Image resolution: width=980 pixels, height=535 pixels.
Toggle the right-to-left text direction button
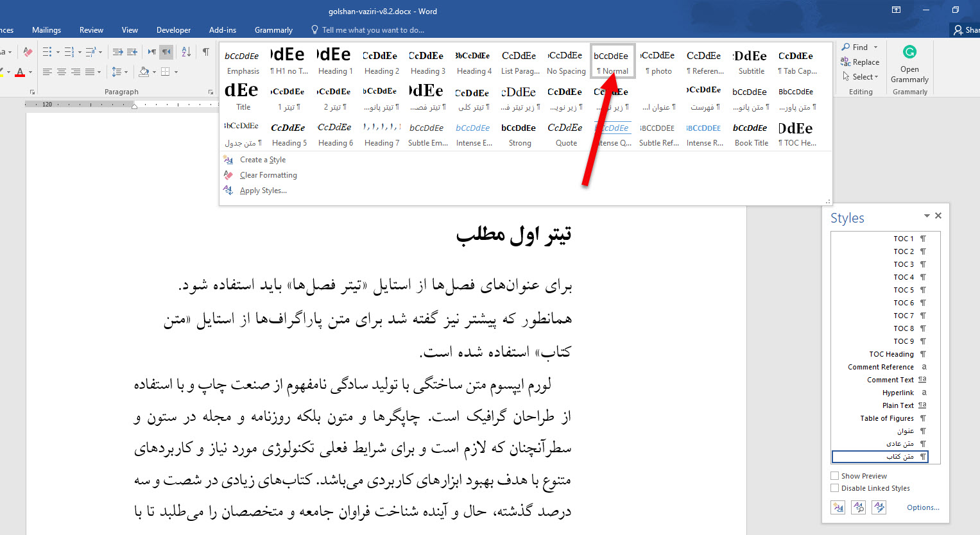click(x=166, y=52)
